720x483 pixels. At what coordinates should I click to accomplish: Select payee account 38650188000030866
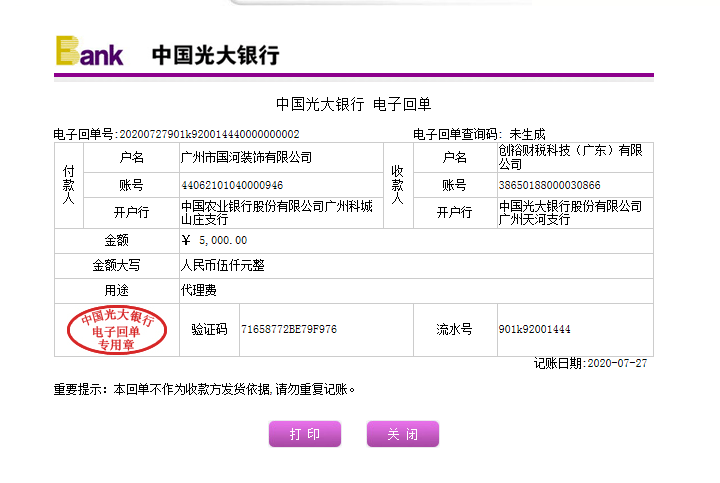(x=550, y=185)
